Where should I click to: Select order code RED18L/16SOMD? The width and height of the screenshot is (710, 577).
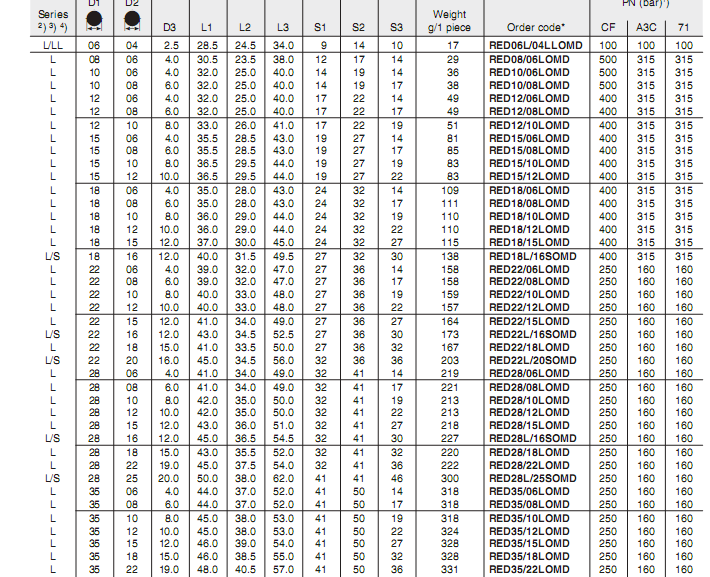pyautogui.click(x=533, y=257)
